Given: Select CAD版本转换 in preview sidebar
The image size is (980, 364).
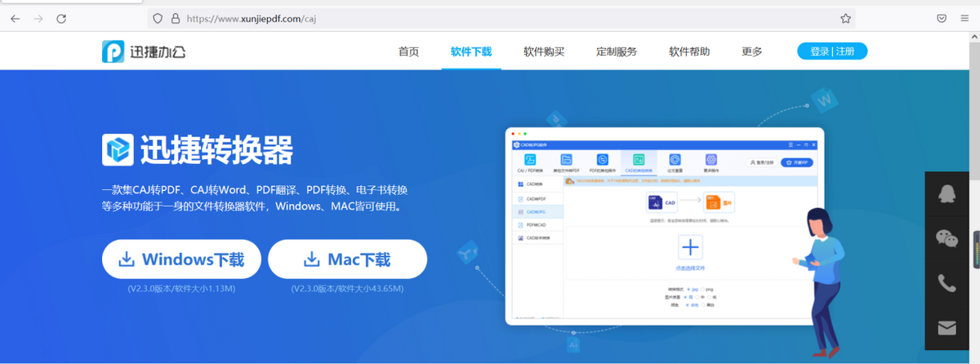Looking at the screenshot, I should [537, 237].
